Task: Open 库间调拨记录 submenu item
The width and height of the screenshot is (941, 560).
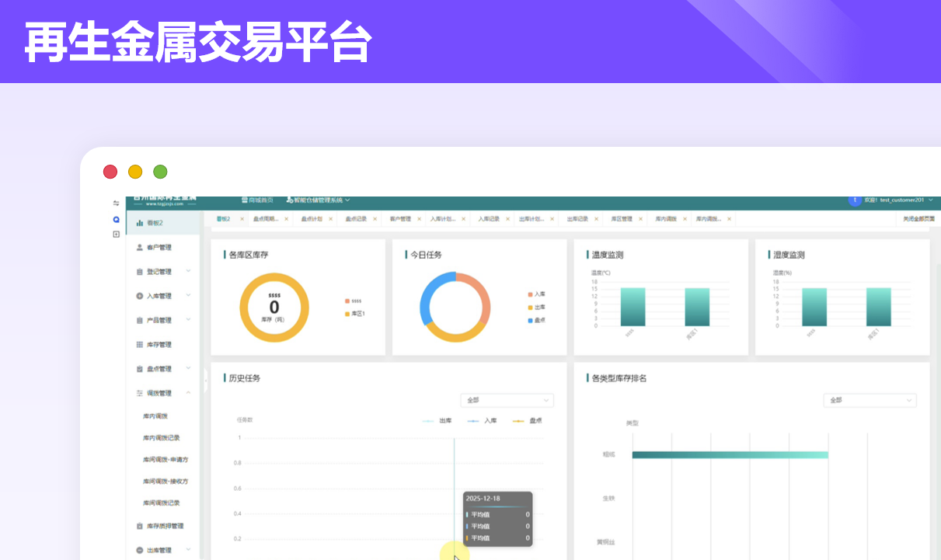Action: coord(162,503)
